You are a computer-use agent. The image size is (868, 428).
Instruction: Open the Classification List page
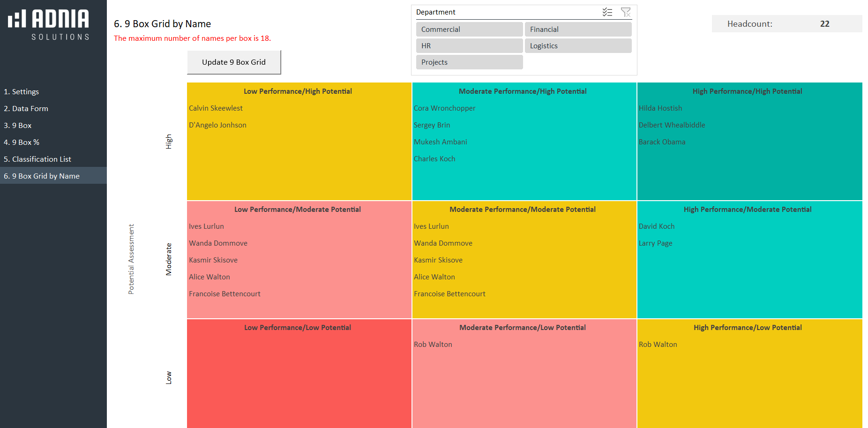pos(37,159)
